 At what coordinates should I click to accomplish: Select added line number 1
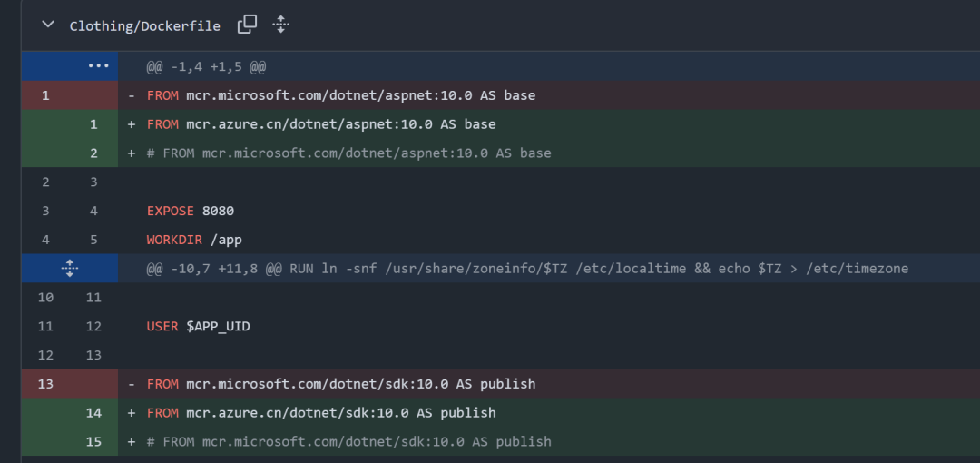(93, 124)
